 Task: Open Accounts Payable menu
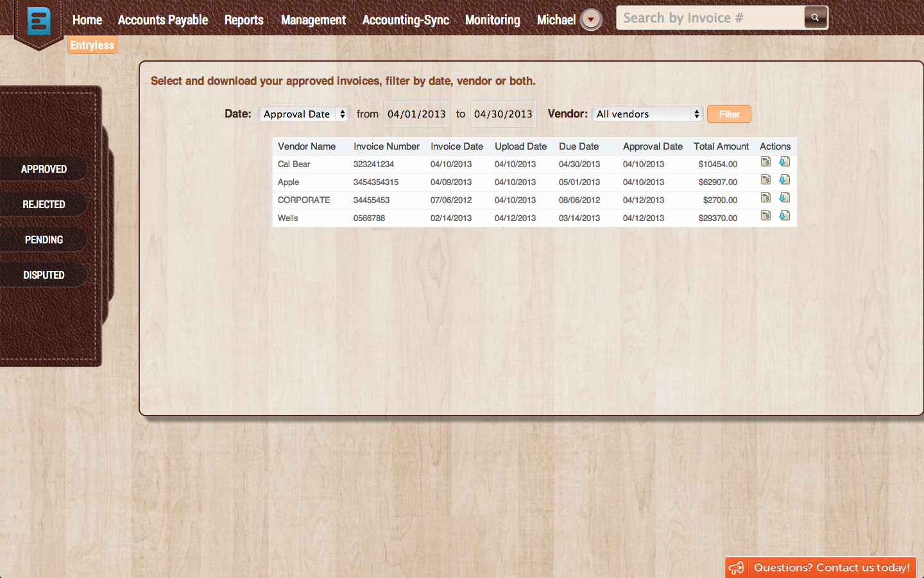coord(163,20)
